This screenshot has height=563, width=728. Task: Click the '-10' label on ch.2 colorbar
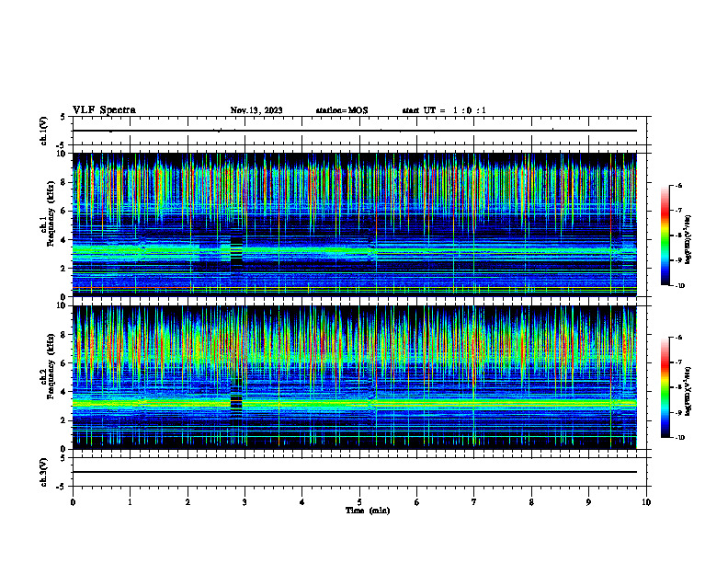click(679, 438)
